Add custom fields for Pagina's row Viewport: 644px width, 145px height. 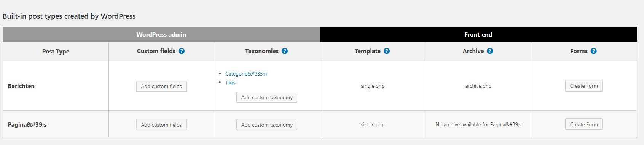(x=161, y=125)
